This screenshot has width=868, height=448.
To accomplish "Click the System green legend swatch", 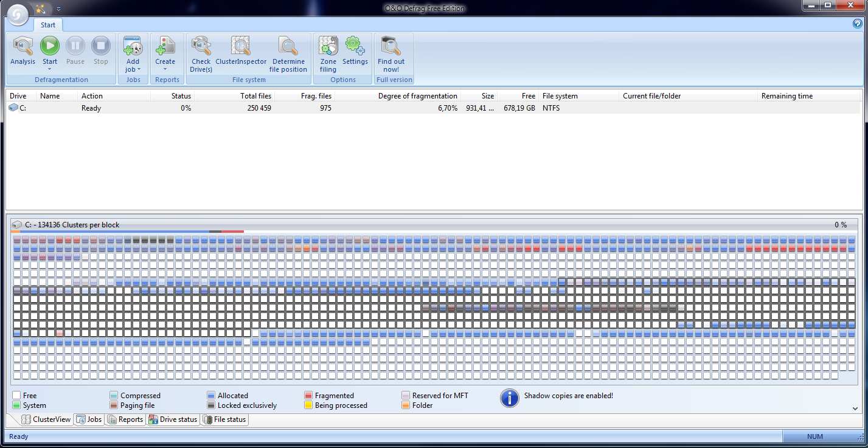I will 16,405.
